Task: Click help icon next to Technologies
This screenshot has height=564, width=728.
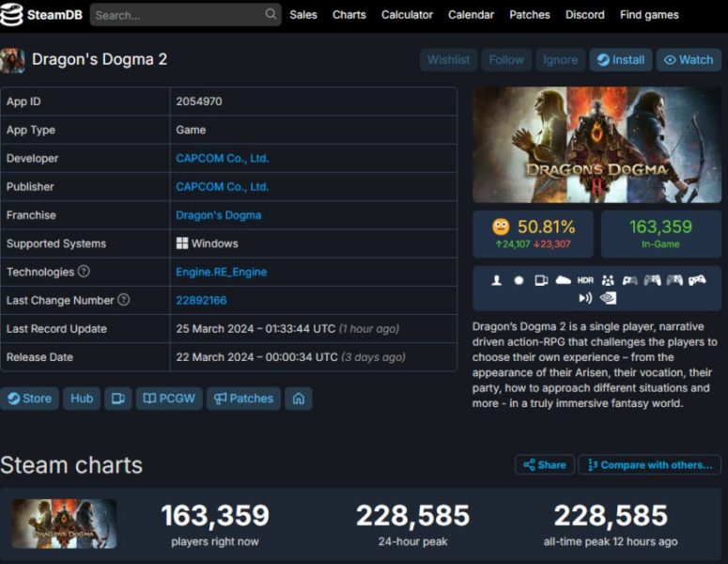Action: (84, 272)
